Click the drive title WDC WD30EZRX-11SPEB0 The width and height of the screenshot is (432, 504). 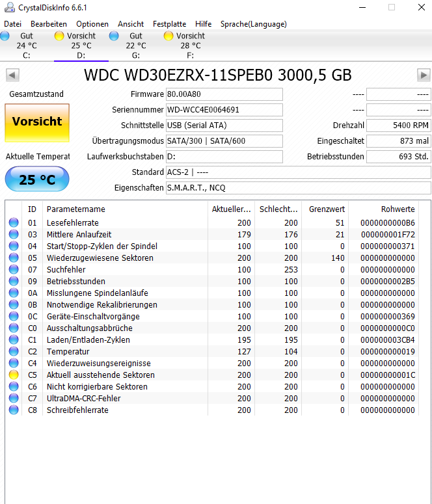(x=178, y=75)
